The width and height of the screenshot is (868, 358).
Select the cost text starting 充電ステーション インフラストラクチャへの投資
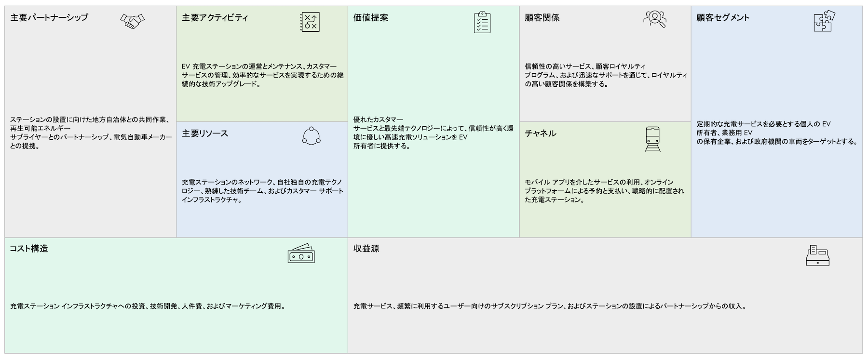(x=148, y=306)
